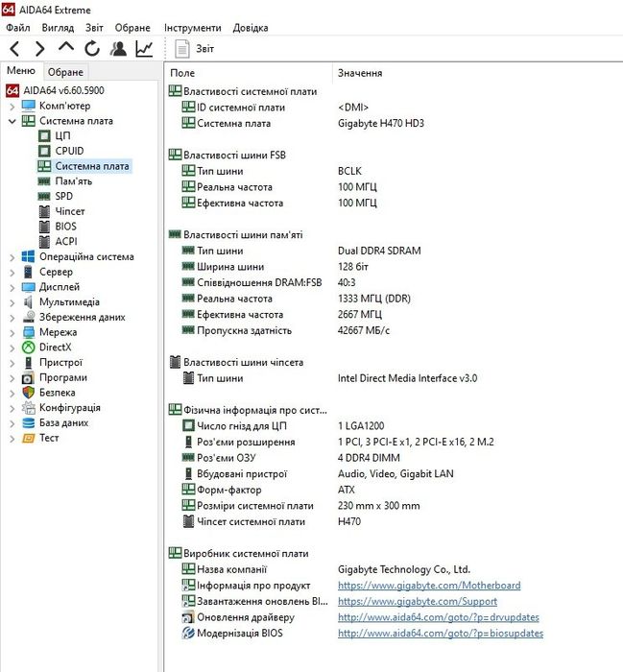The height and width of the screenshot is (672, 623).
Task: Expand the Мультимедіа tree node
Action: pos(12,302)
